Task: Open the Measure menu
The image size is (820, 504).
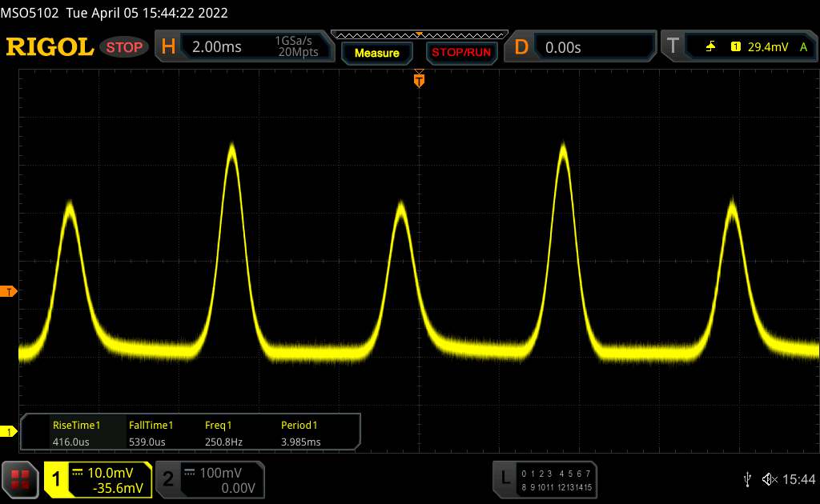Action: coord(376,53)
